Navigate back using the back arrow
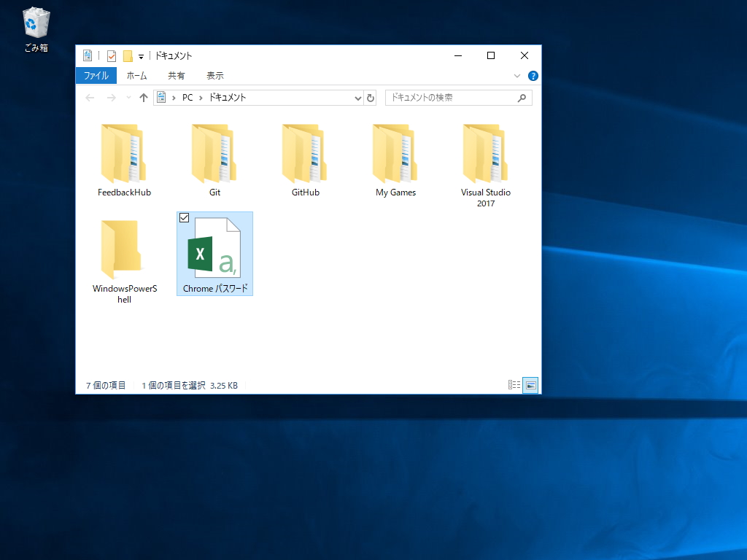 (89, 97)
